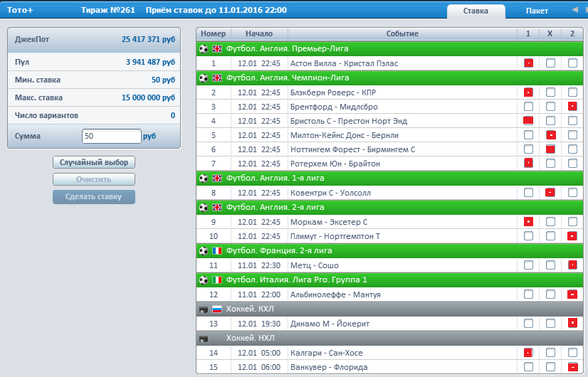Click the Мин. ставка value 50 руб
The height and width of the screenshot is (377, 588).
coord(163,80)
